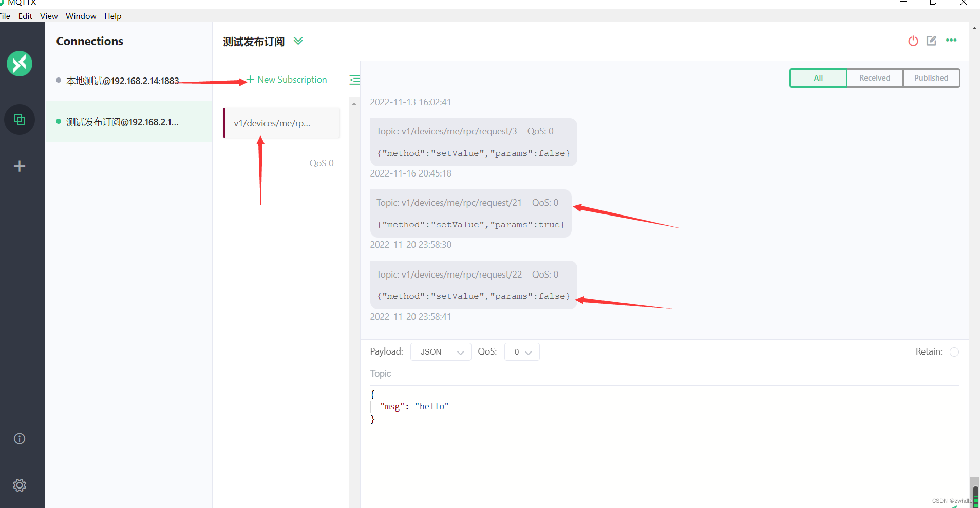Collapse connection details via double chevron
Image resolution: width=980 pixels, height=508 pixels.
click(x=298, y=41)
